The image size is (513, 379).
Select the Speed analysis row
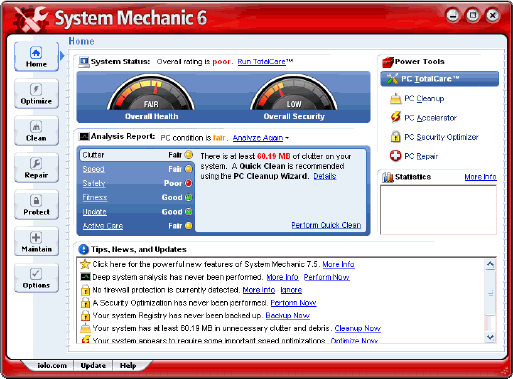137,169
